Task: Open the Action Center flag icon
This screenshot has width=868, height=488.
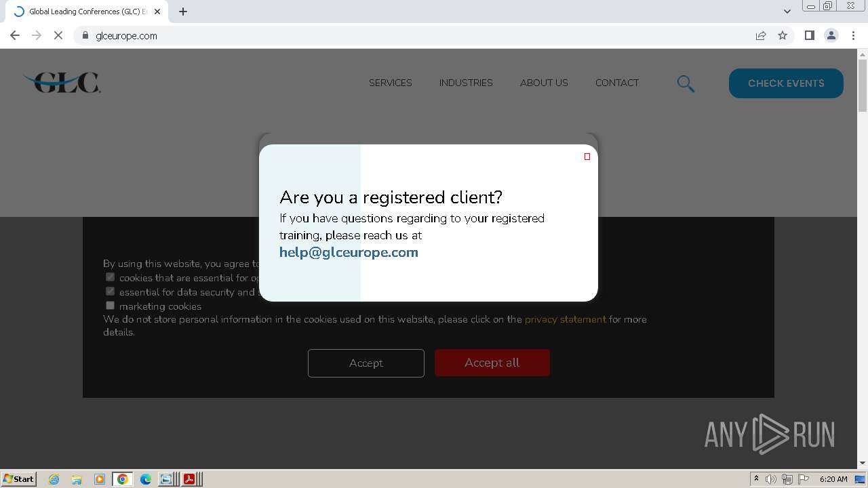Action: coord(804,479)
